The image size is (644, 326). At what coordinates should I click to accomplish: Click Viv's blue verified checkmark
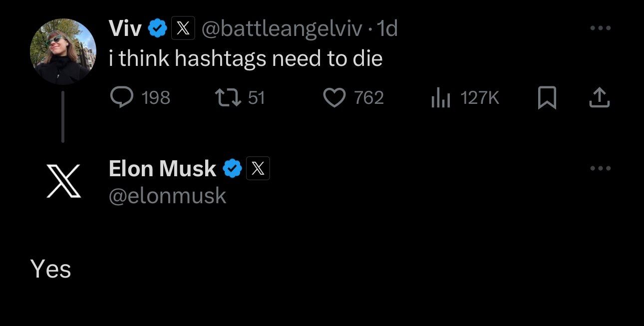tap(158, 29)
